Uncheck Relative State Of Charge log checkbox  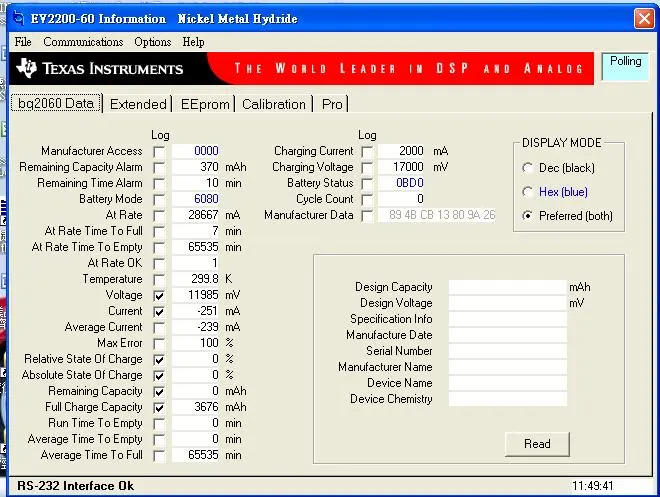pyautogui.click(x=159, y=359)
